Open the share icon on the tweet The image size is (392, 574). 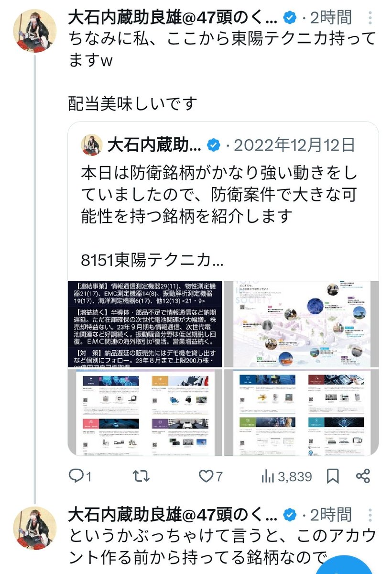coord(363,476)
